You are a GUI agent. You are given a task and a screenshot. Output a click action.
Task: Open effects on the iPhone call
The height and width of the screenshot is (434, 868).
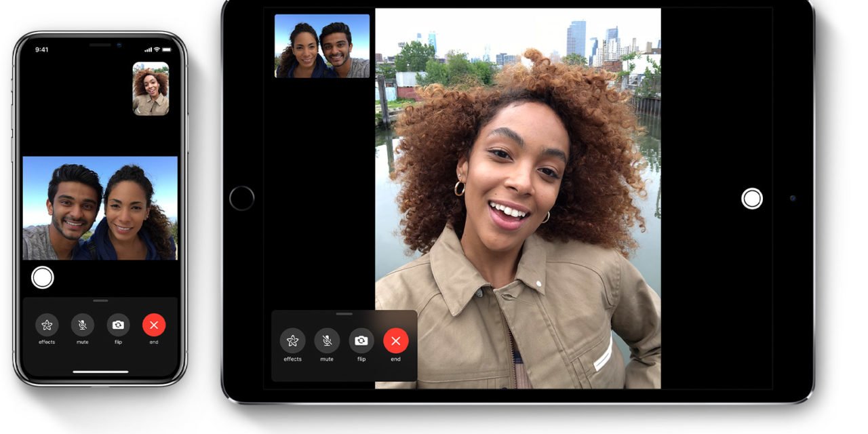coord(47,325)
